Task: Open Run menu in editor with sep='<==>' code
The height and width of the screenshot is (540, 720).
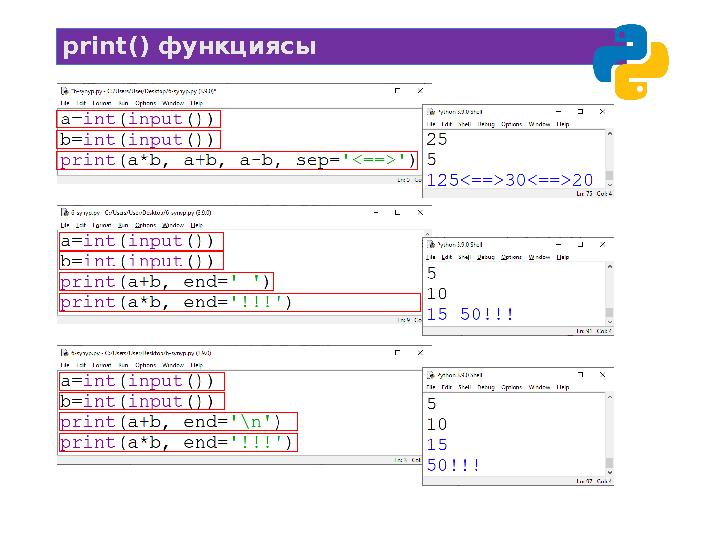Action: 123,103
